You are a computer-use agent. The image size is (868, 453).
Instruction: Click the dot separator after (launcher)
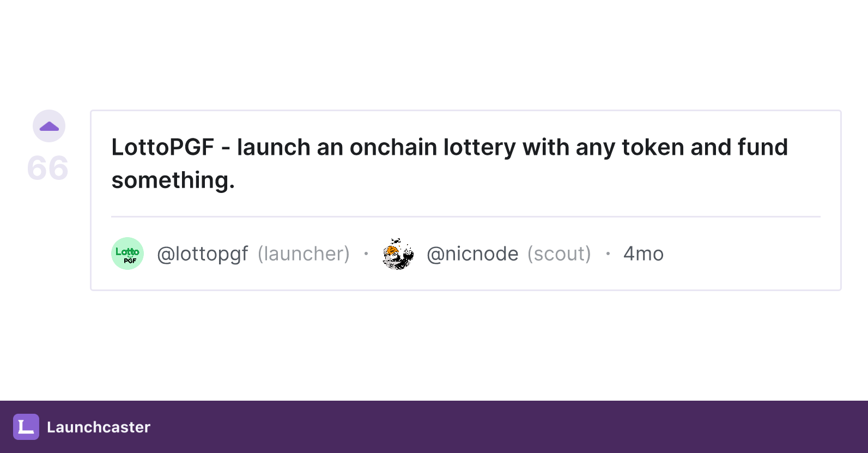point(366,253)
